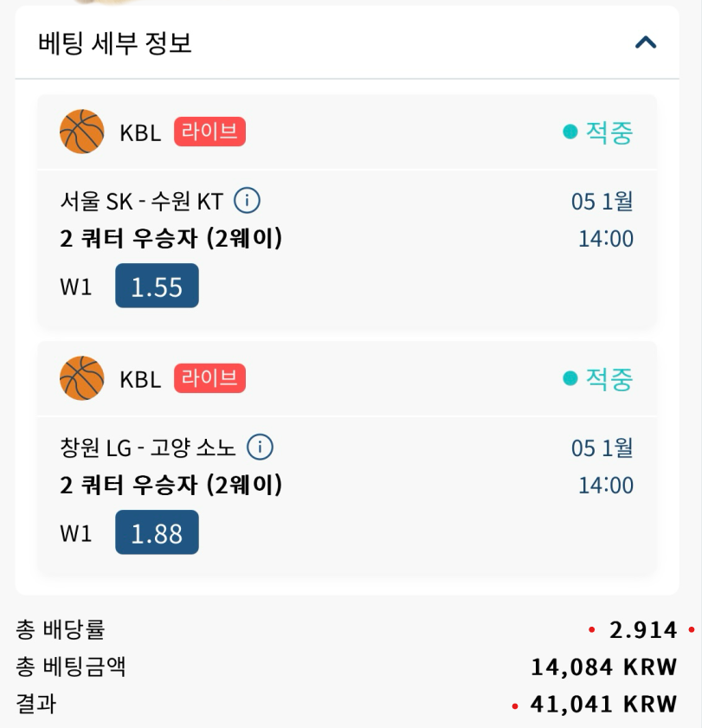Collapse the 베팅 세부 정보 section chevron
702x728 pixels.
pyautogui.click(x=646, y=42)
